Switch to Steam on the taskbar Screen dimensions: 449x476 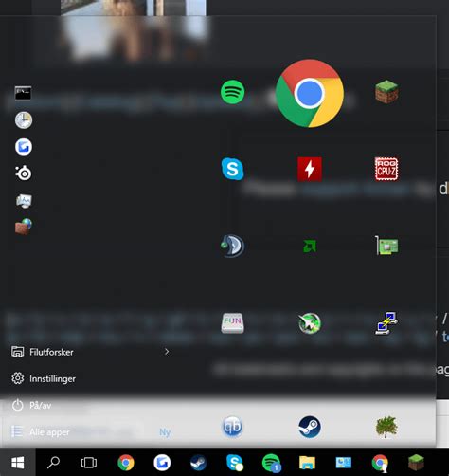pos(198,463)
